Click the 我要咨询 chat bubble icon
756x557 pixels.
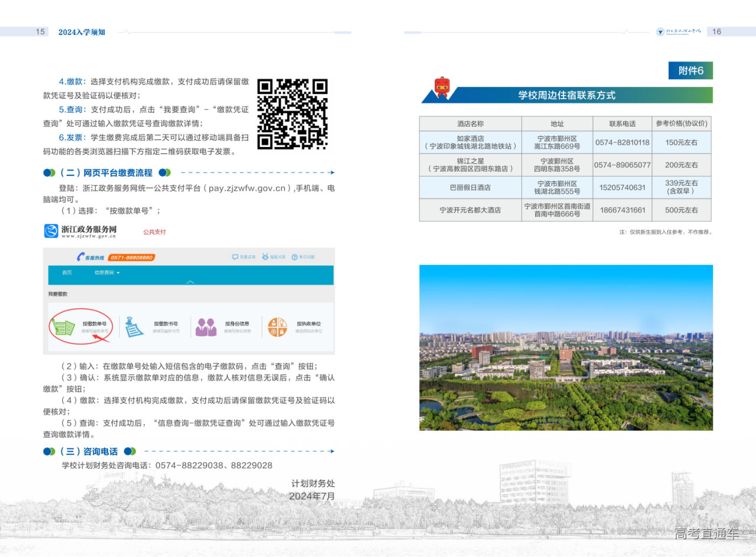pos(235,258)
